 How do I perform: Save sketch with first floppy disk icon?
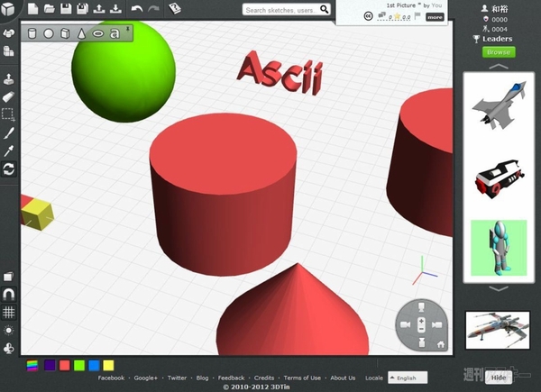[66, 9]
